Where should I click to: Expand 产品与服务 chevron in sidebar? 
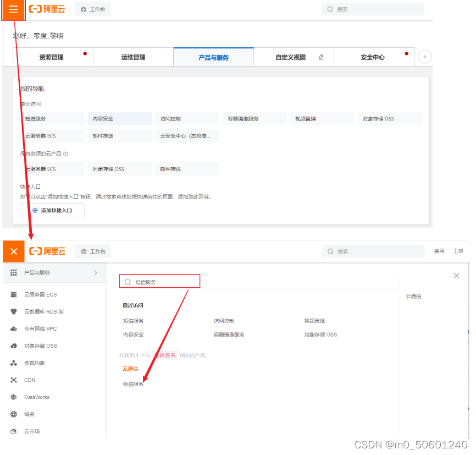tap(96, 273)
